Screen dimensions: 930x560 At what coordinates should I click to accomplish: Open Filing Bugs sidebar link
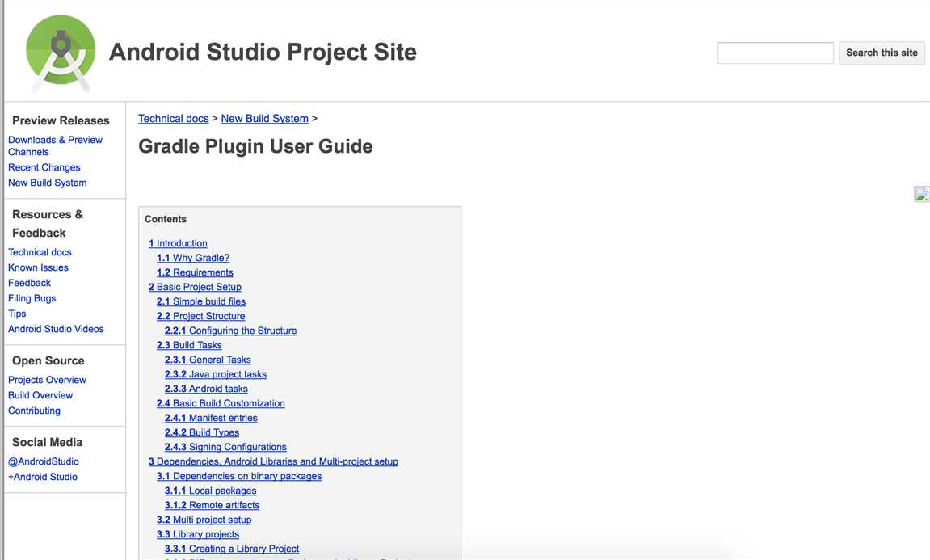pyautogui.click(x=32, y=298)
